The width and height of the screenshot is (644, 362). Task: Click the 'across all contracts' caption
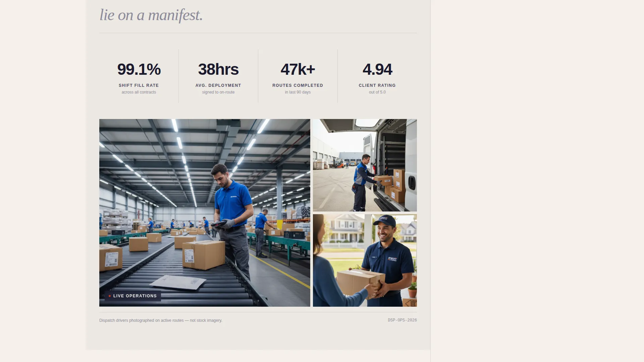(x=139, y=92)
